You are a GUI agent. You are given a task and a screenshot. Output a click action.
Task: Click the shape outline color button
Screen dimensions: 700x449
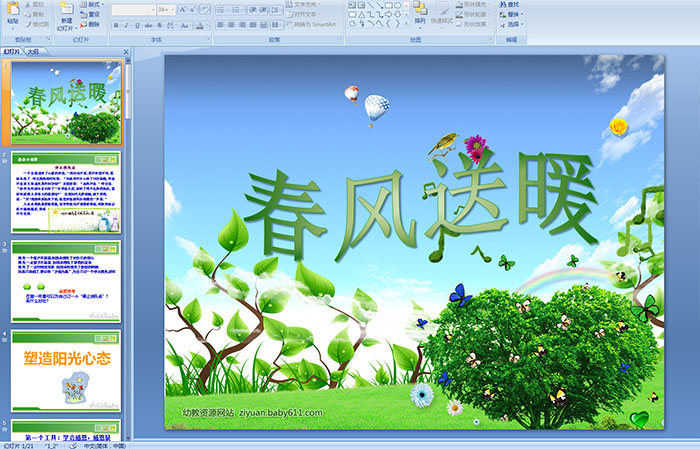(473, 14)
